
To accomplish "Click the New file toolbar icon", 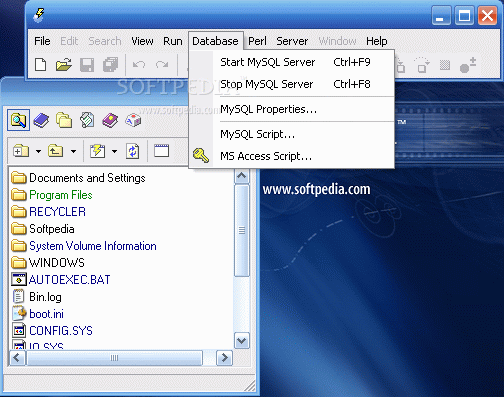I will tap(40, 64).
